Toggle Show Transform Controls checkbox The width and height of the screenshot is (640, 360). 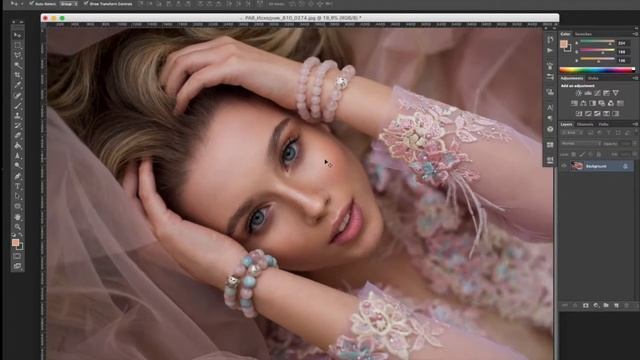(86, 3)
